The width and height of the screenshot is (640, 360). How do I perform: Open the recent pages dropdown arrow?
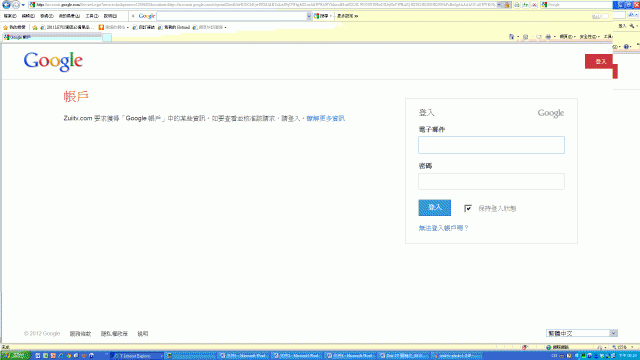click(x=23, y=5)
